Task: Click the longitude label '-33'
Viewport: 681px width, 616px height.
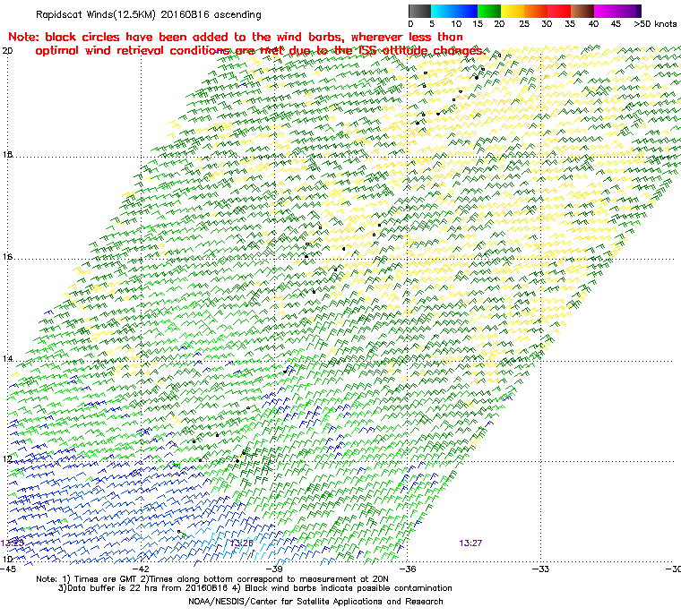Action: click(x=540, y=569)
